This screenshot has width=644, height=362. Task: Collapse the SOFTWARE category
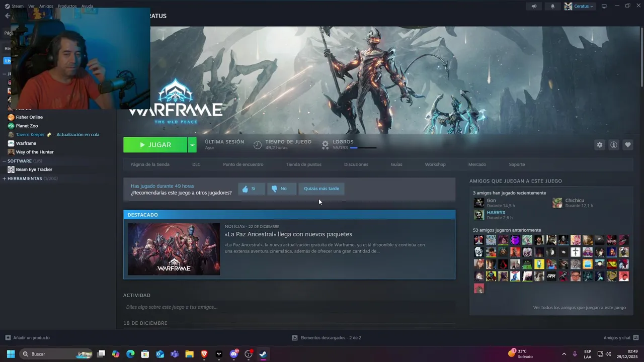tap(5, 161)
